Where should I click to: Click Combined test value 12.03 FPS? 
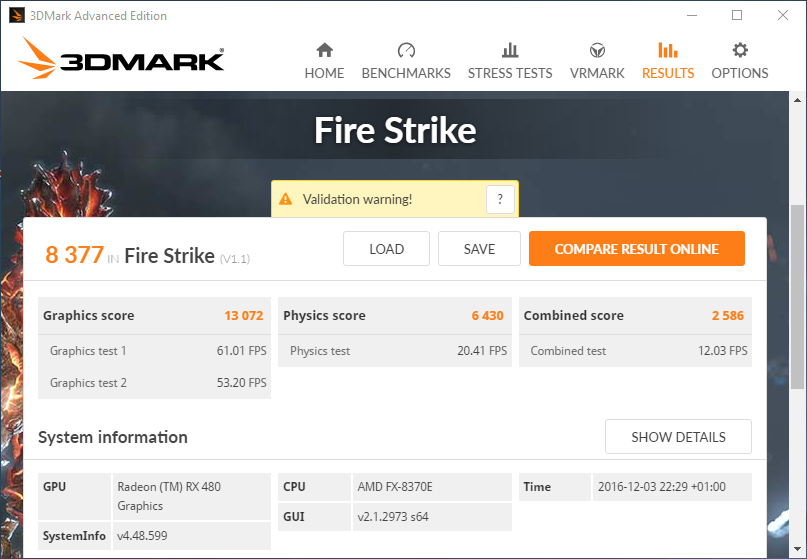click(x=723, y=351)
